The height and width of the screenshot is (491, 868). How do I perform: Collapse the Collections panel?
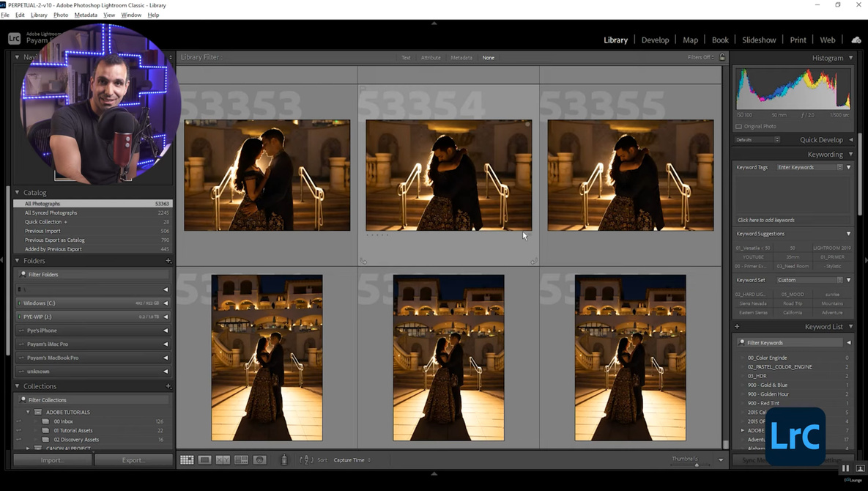[x=17, y=386]
